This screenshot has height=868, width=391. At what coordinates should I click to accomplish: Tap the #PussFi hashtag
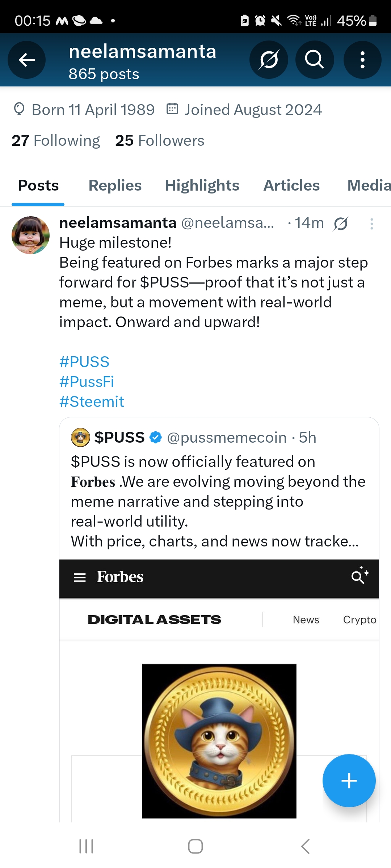tap(87, 382)
